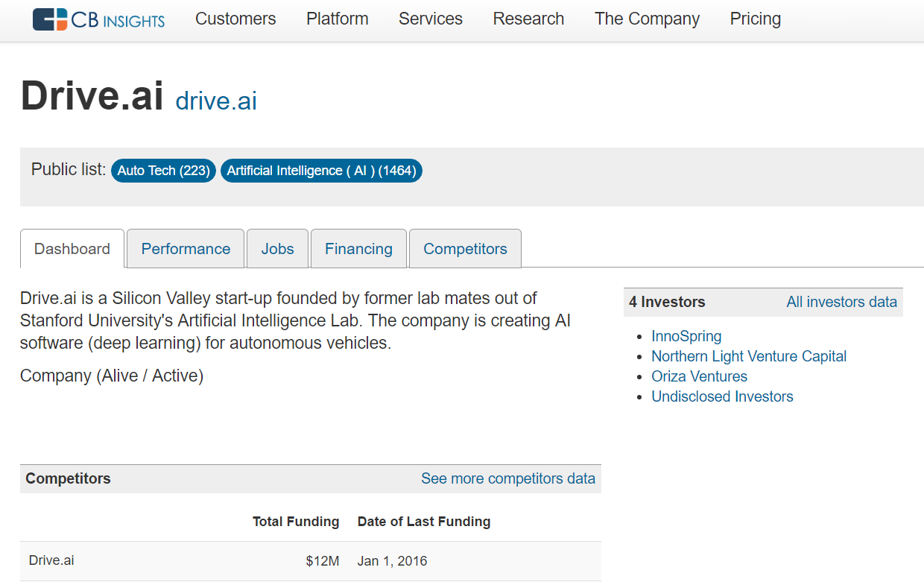Viewport: 924px width, 582px height.
Task: Click the 4 Investors heading
Action: click(x=667, y=302)
